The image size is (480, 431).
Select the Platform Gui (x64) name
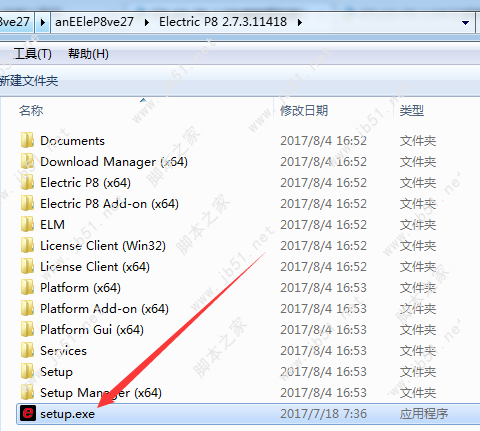tap(92, 330)
